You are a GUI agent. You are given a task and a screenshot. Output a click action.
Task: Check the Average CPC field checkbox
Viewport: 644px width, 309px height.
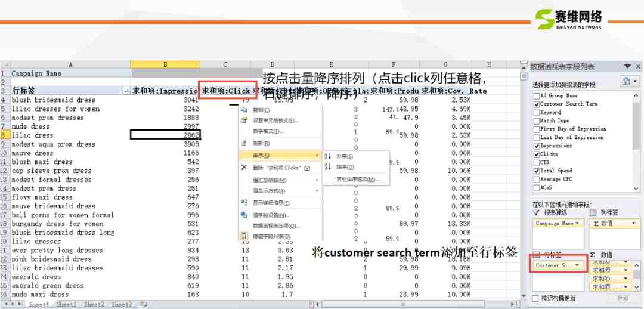[537, 179]
